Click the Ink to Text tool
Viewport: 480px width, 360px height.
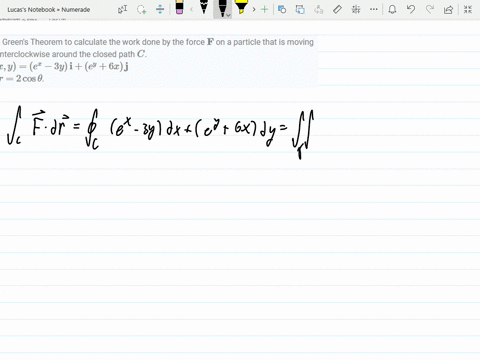(319, 9)
